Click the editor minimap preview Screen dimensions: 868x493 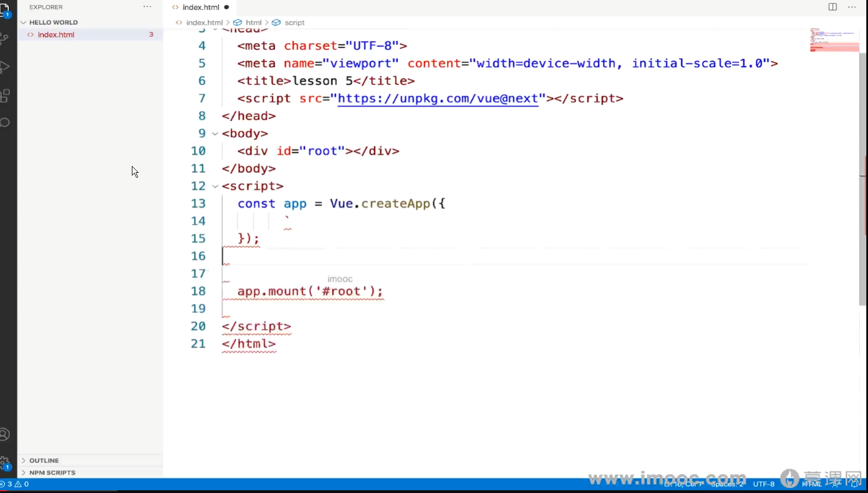834,39
